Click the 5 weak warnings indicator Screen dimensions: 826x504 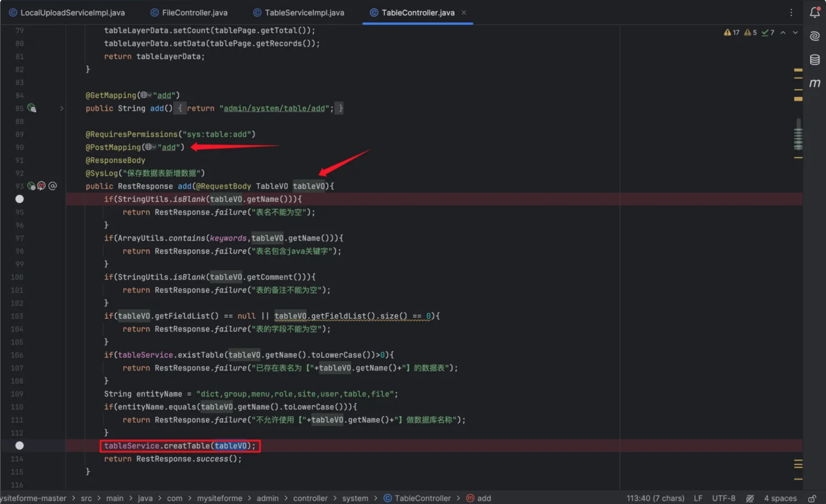(750, 32)
